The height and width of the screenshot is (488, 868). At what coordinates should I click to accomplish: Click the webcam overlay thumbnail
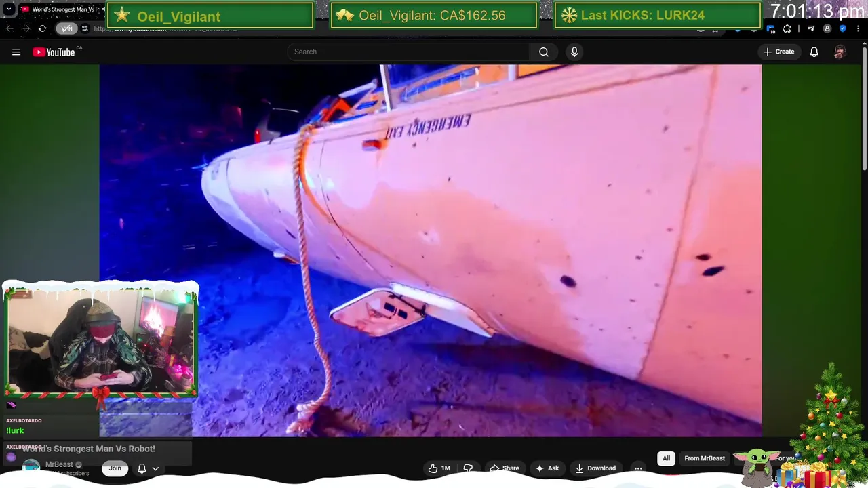coord(100,341)
